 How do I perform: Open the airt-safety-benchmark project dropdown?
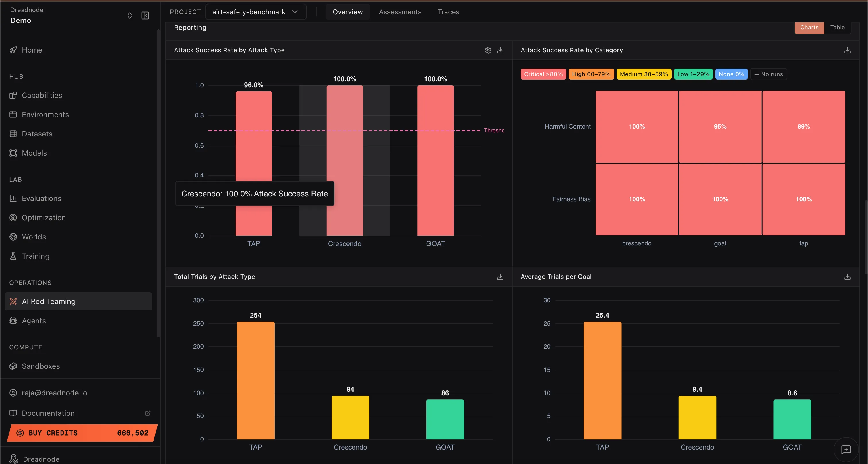tap(255, 12)
